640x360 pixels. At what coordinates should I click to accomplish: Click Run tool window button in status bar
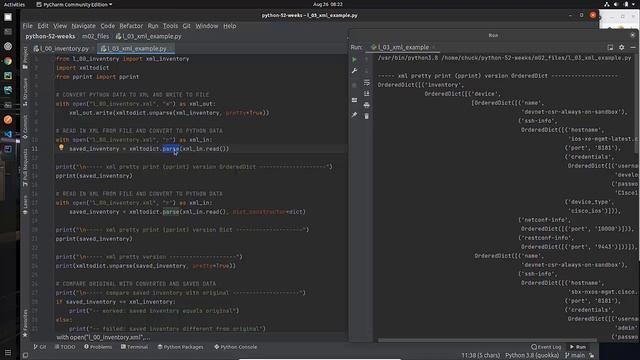[x=578, y=347]
